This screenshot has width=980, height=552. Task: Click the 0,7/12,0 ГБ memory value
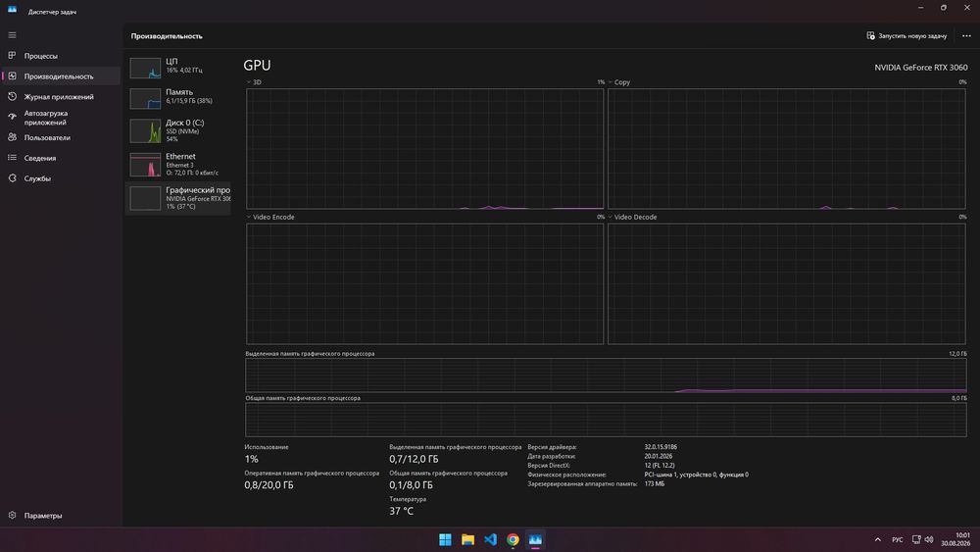tap(414, 459)
